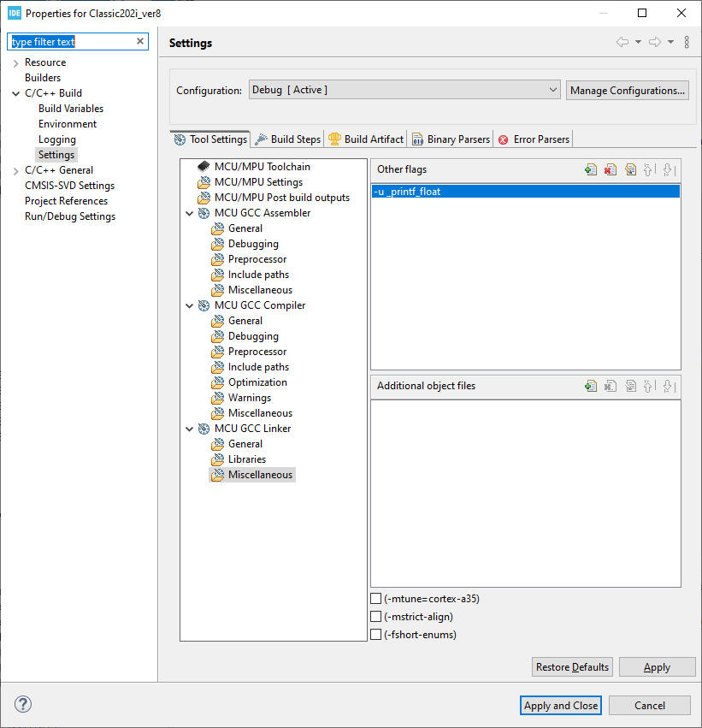Click the help question mark icon
Image resolution: width=702 pixels, height=728 pixels.
click(x=23, y=705)
